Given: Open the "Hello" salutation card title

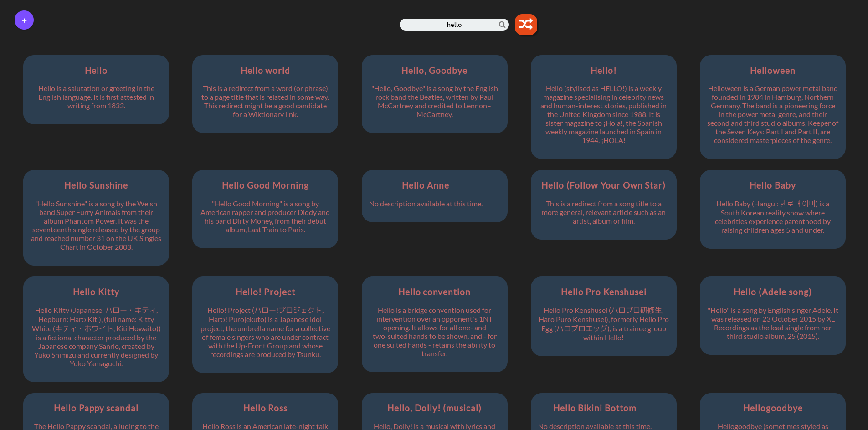Looking at the screenshot, I should pos(96,71).
